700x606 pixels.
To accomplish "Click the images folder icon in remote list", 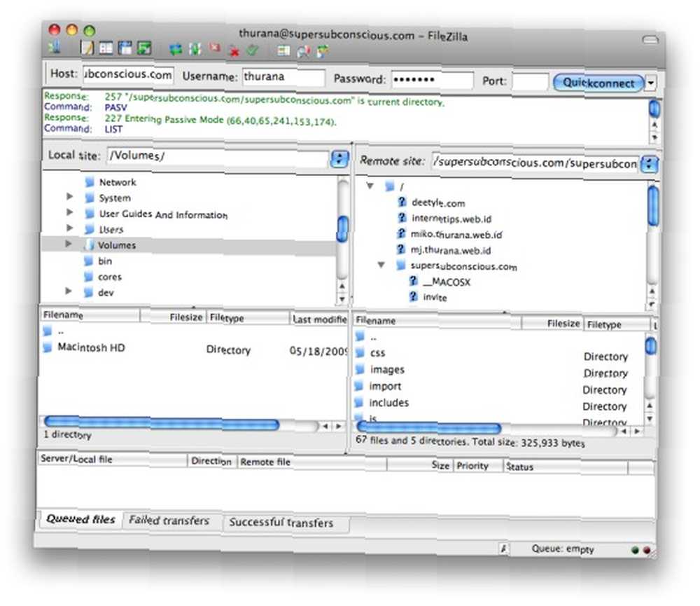I will [x=359, y=369].
